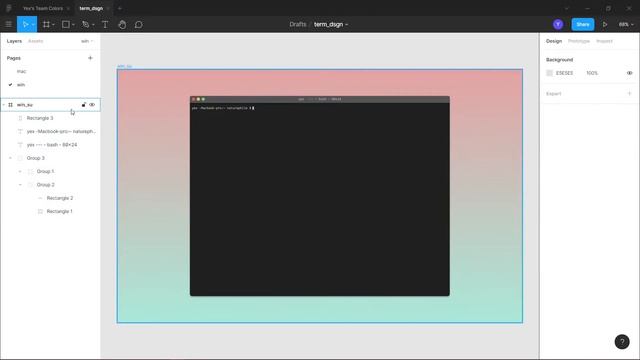
Task: Edit the background opacity 100%
Action: coord(592,73)
